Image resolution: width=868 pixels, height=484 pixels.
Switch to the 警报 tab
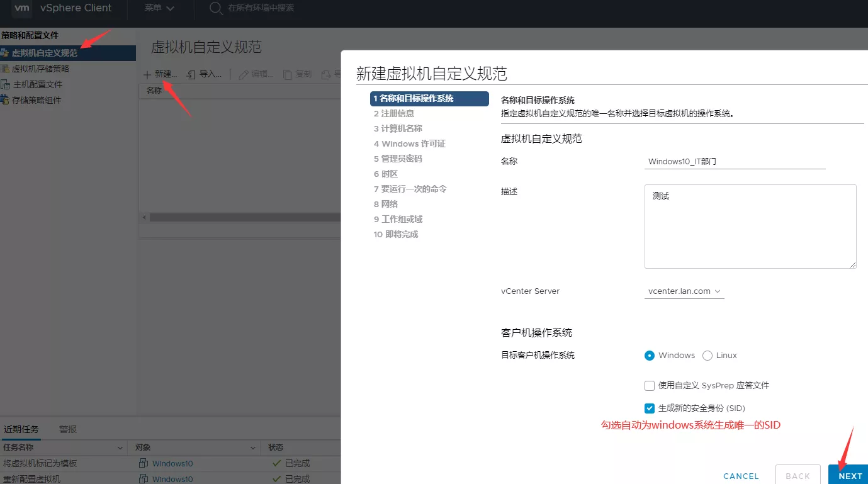[68, 429]
